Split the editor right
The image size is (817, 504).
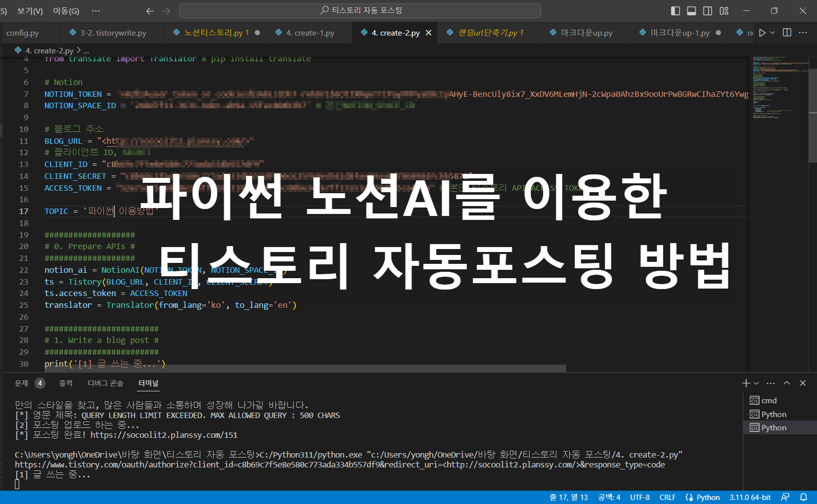[787, 33]
